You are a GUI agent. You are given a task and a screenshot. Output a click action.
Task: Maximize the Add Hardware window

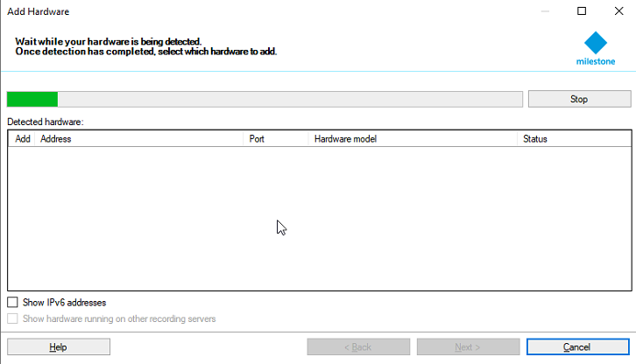[582, 12]
